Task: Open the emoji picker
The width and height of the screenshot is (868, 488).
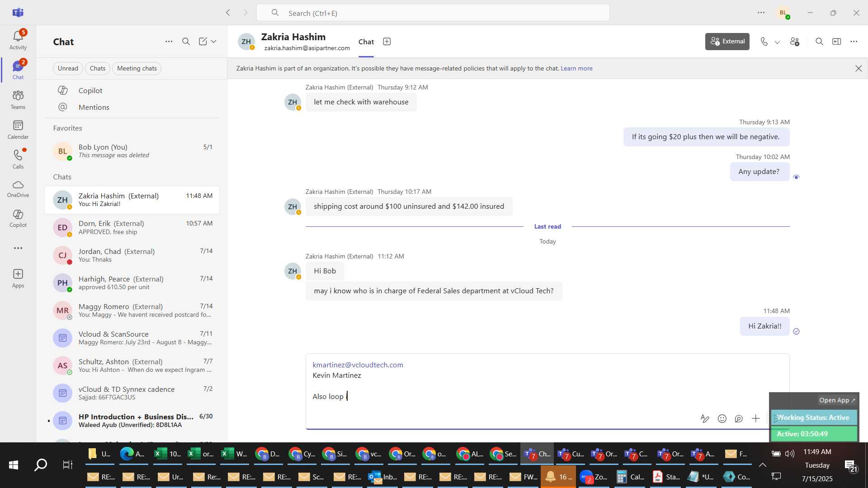Action: (722, 418)
